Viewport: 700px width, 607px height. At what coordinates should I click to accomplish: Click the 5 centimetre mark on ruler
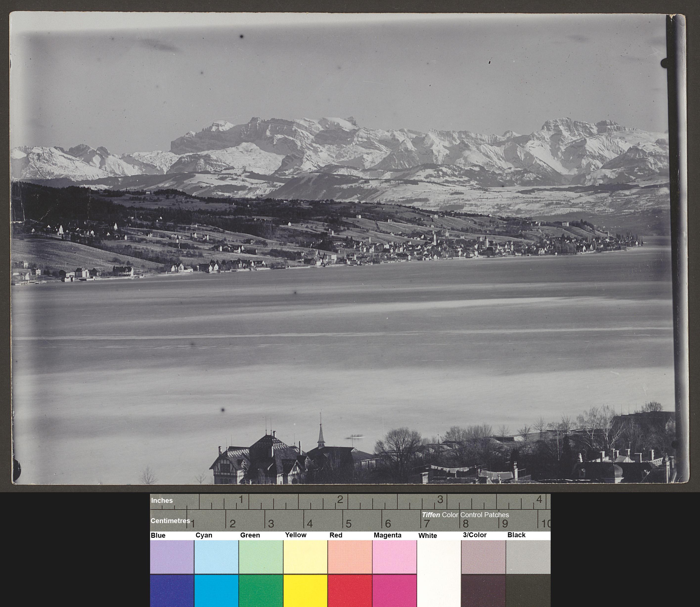348,524
